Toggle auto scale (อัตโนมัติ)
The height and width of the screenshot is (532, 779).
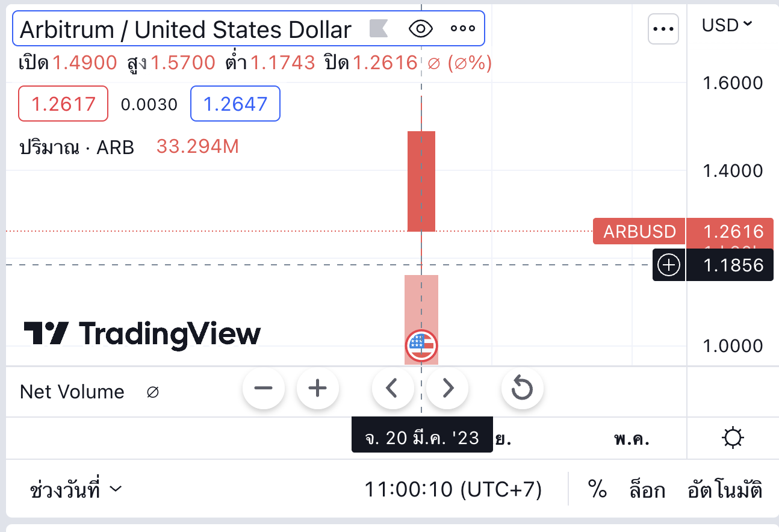click(725, 490)
